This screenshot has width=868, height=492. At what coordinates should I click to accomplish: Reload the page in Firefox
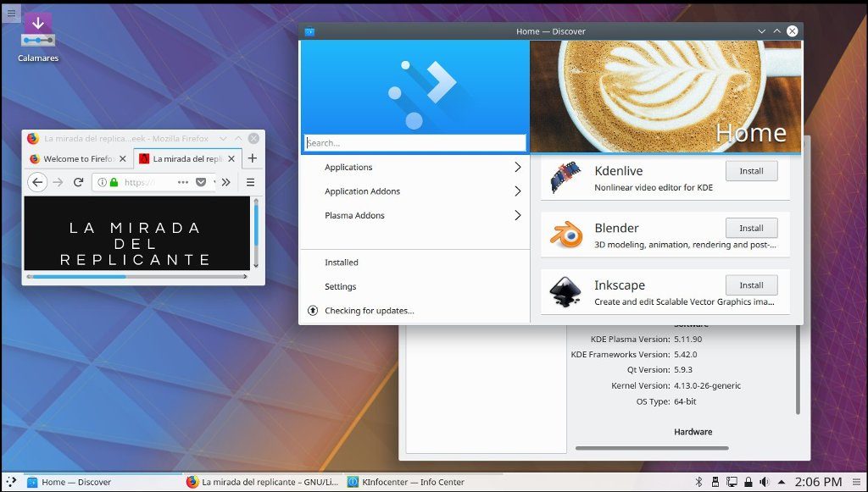[x=78, y=182]
